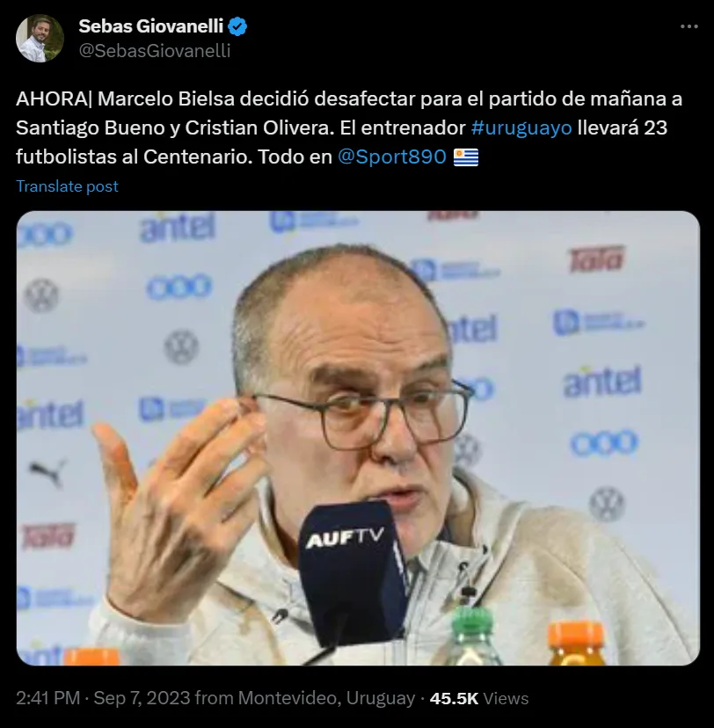Open the three-dot more options menu
The height and width of the screenshot is (728, 714).
[688, 27]
